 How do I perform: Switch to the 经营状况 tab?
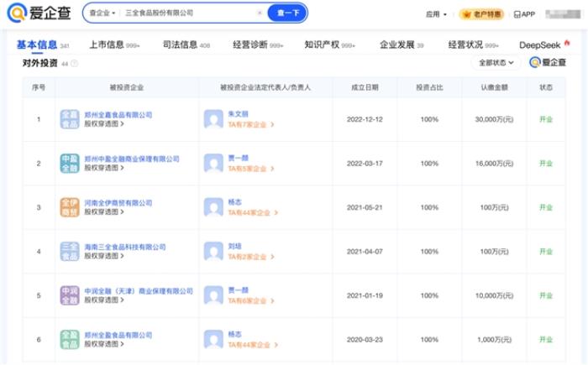click(x=473, y=45)
